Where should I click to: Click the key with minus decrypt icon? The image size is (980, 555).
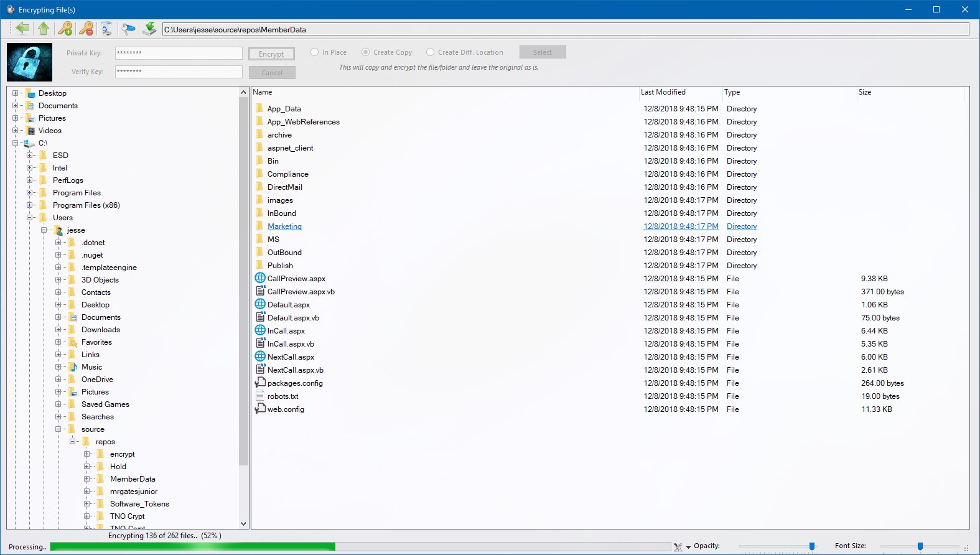[x=86, y=28]
